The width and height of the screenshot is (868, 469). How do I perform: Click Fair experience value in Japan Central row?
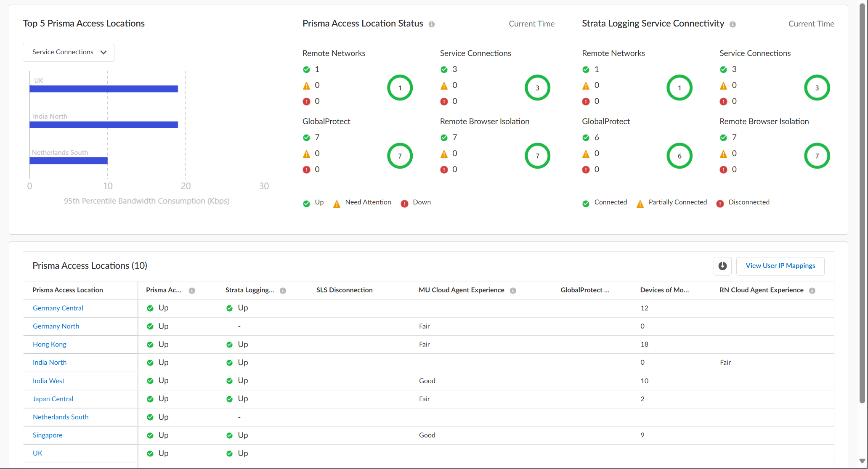pos(424,399)
